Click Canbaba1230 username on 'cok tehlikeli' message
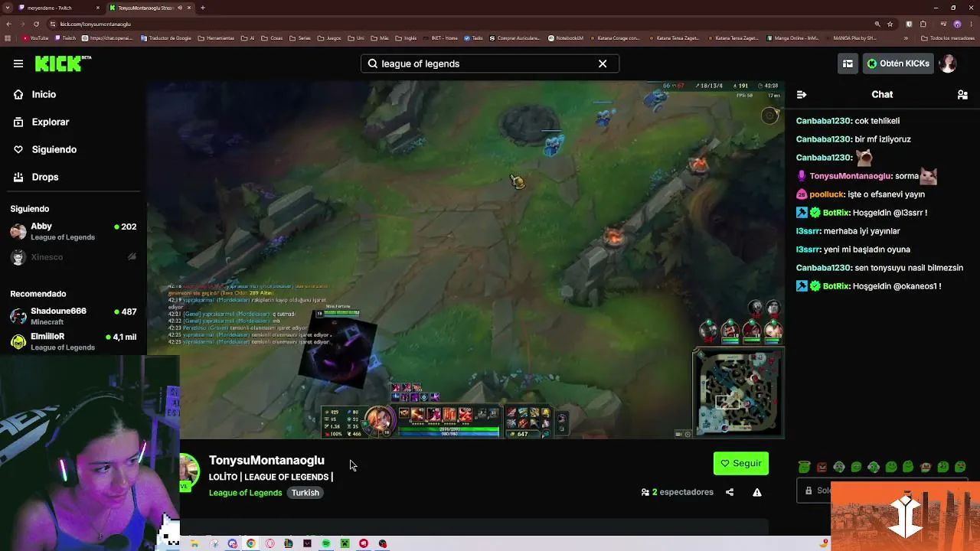The image size is (980, 551). [x=823, y=121]
